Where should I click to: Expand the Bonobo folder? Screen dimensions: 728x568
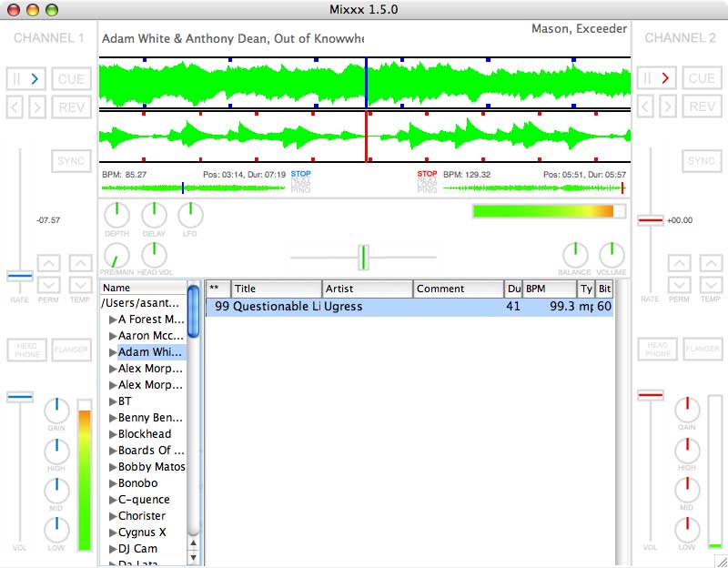point(112,483)
